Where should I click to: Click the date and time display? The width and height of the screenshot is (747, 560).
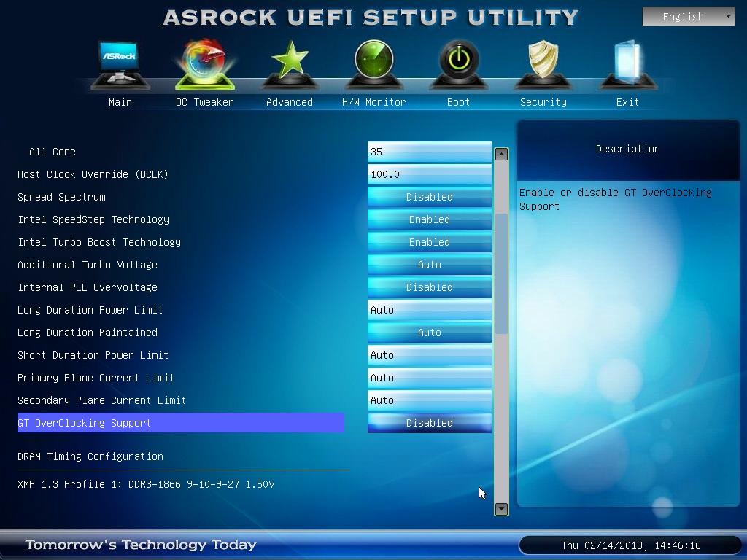pos(631,545)
